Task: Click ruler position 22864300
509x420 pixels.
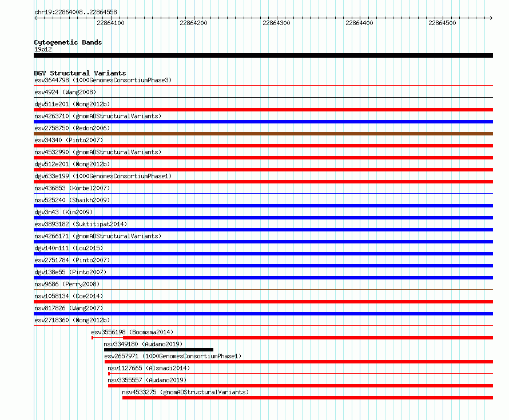Action: 277,23
